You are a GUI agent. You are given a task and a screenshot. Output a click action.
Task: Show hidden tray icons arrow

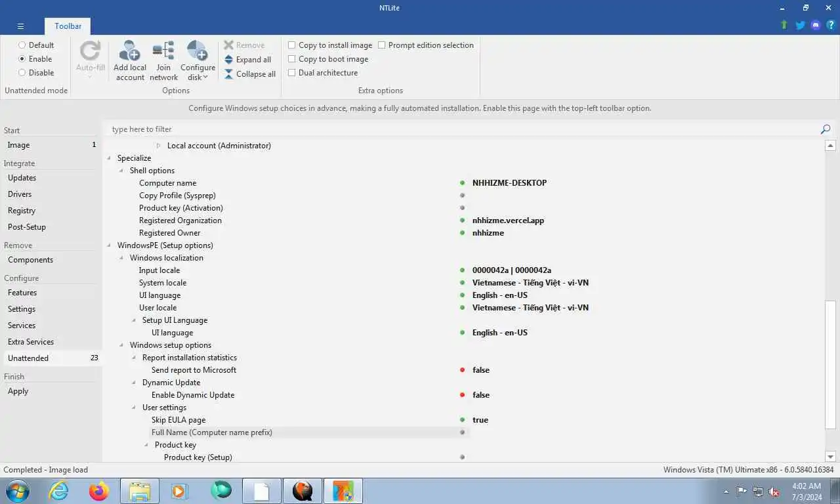[x=726, y=492]
